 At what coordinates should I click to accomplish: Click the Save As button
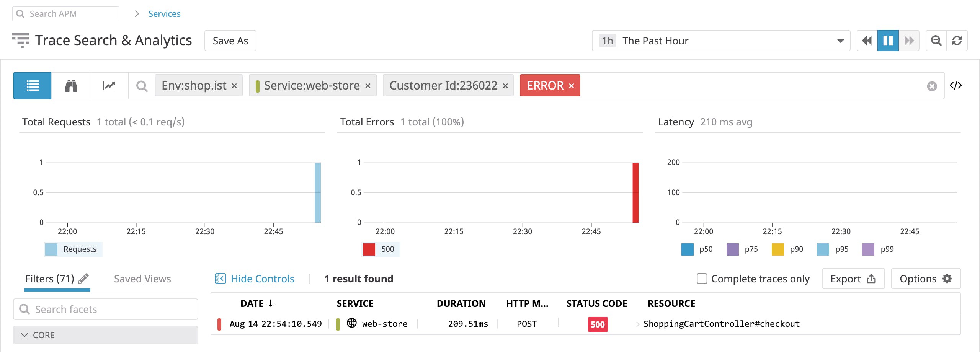tap(230, 40)
